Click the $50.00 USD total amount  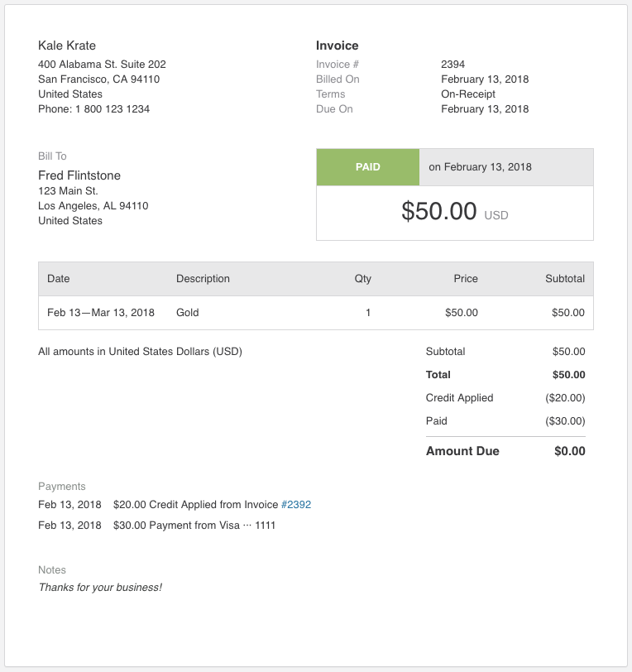point(455,212)
